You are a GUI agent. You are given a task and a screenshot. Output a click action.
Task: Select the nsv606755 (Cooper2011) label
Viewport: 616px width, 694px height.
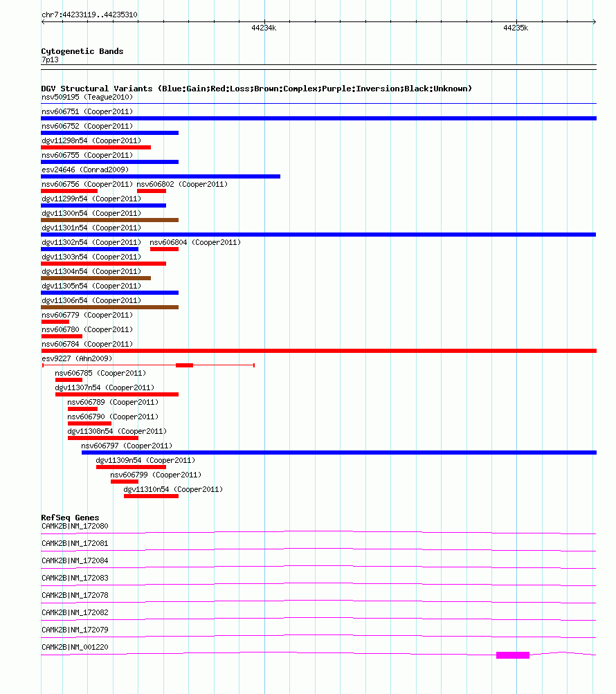[x=87, y=156]
